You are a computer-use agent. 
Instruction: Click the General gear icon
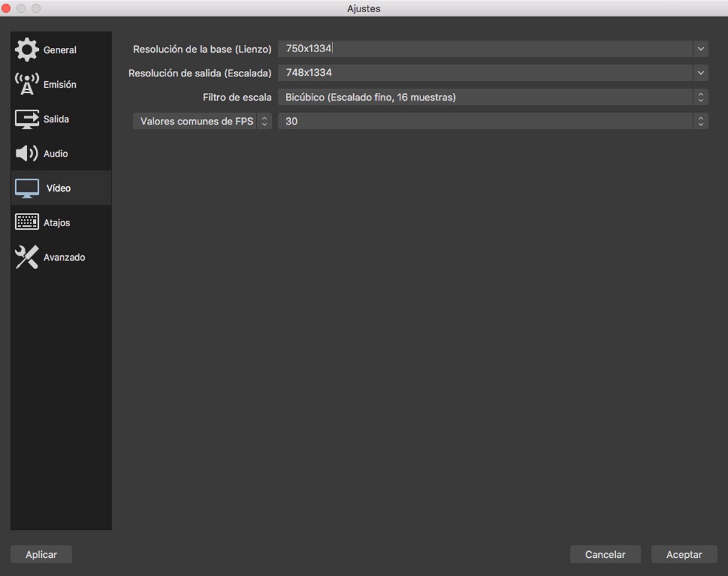(27, 50)
